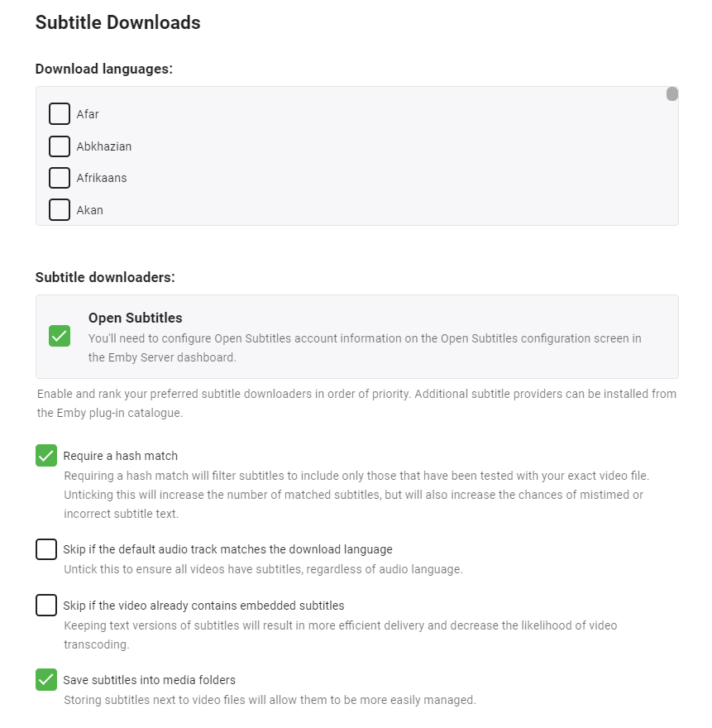Uncheck the Open Subtitles downloader checkbox
This screenshot has height=728, width=712.
point(60,336)
